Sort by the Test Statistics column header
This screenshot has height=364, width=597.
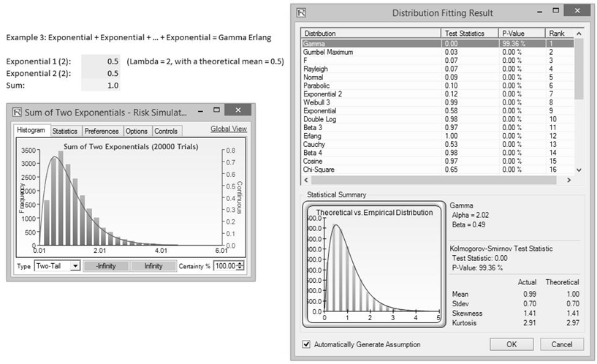pos(470,34)
